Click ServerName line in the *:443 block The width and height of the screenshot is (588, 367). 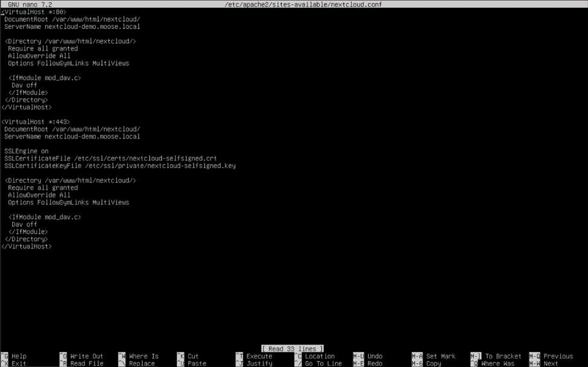point(72,136)
